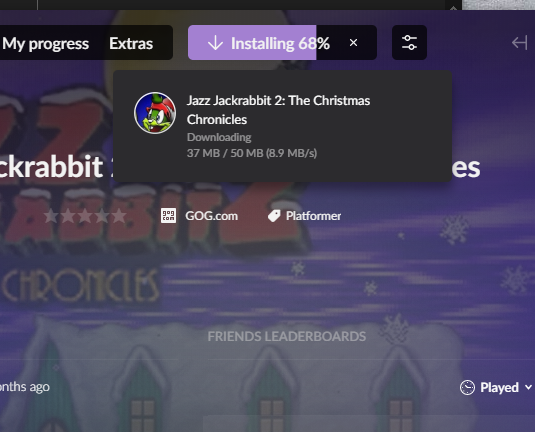Click the download arrow icon on Installing button
The height and width of the screenshot is (432, 535).
point(215,43)
